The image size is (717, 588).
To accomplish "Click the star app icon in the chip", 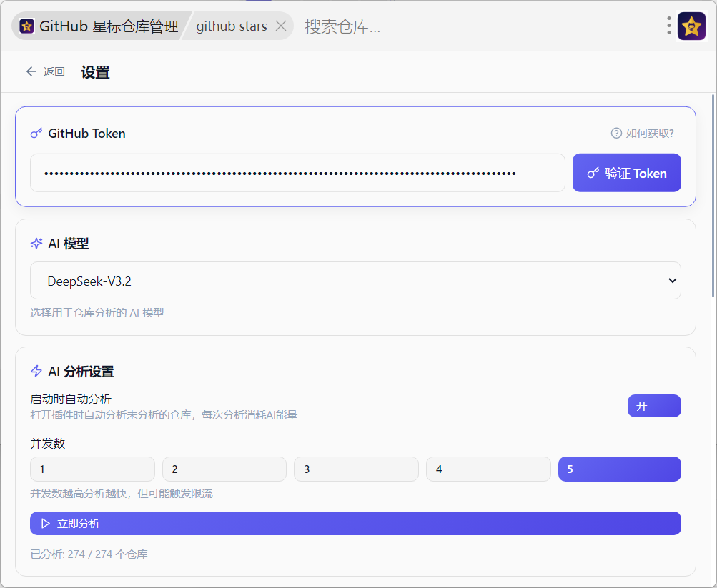I will (27, 26).
